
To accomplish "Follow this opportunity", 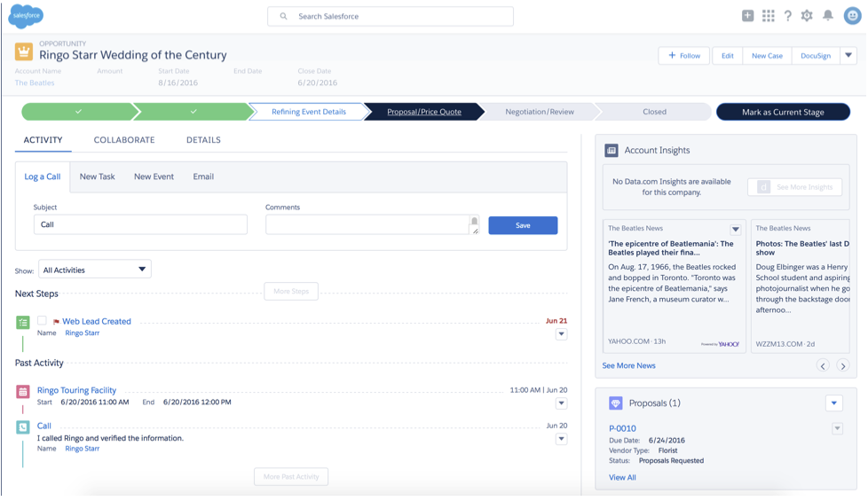I will tap(684, 55).
